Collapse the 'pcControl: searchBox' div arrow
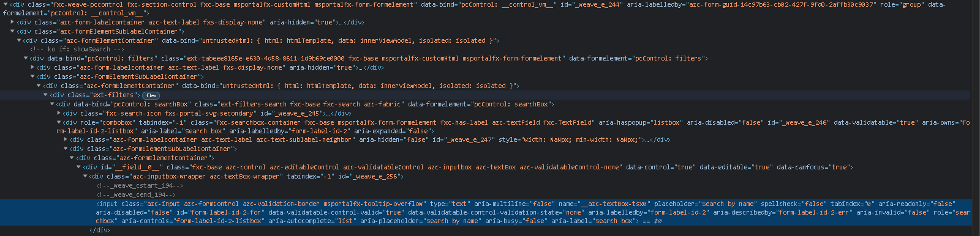 (x=52, y=105)
